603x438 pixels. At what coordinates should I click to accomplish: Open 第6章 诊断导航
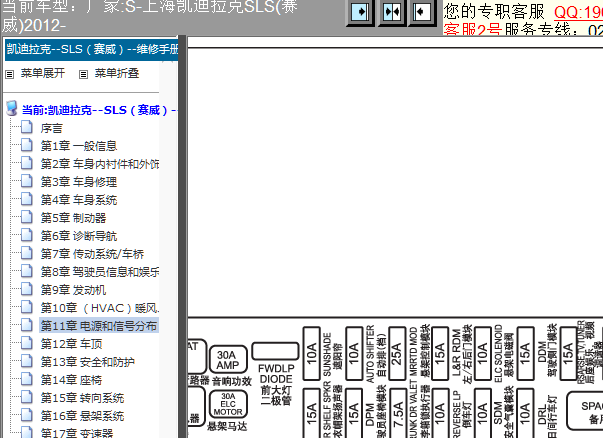click(x=79, y=236)
